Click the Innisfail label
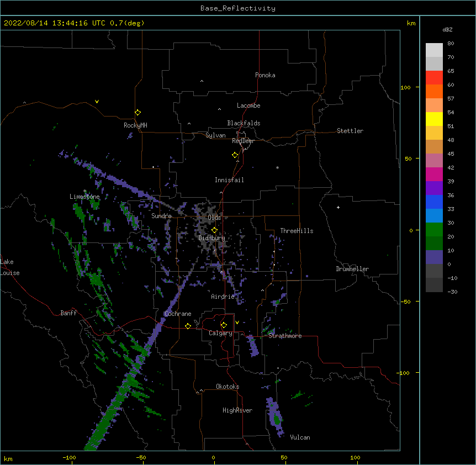The image size is (476, 465). (x=229, y=180)
